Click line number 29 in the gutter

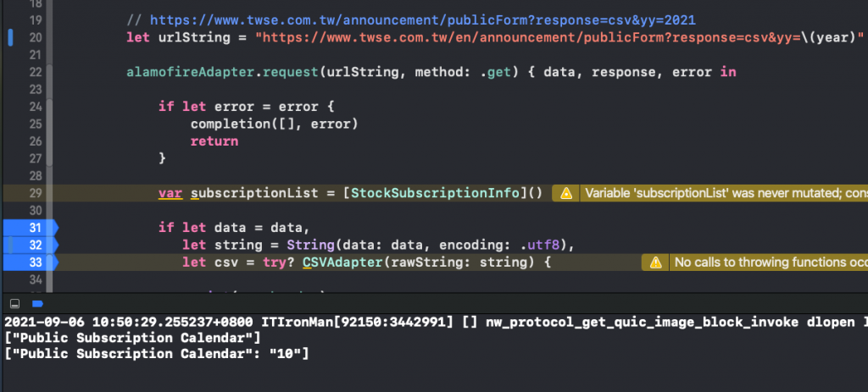pyautogui.click(x=35, y=193)
